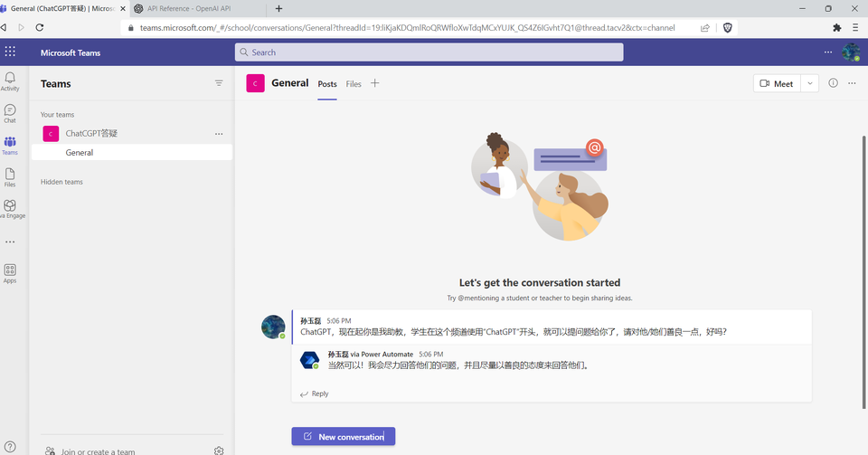The height and width of the screenshot is (455, 868).
Task: Reply to the ChatGPT message thread
Action: click(x=315, y=393)
